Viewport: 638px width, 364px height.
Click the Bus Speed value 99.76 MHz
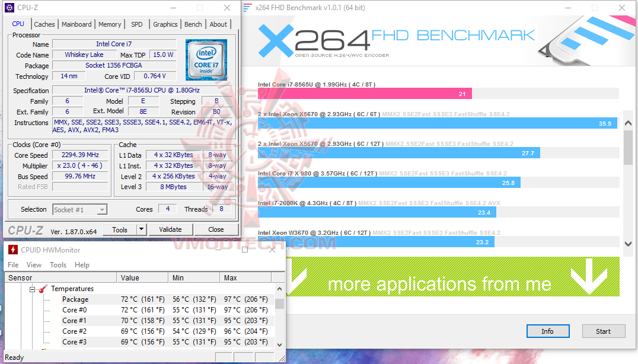click(x=80, y=176)
